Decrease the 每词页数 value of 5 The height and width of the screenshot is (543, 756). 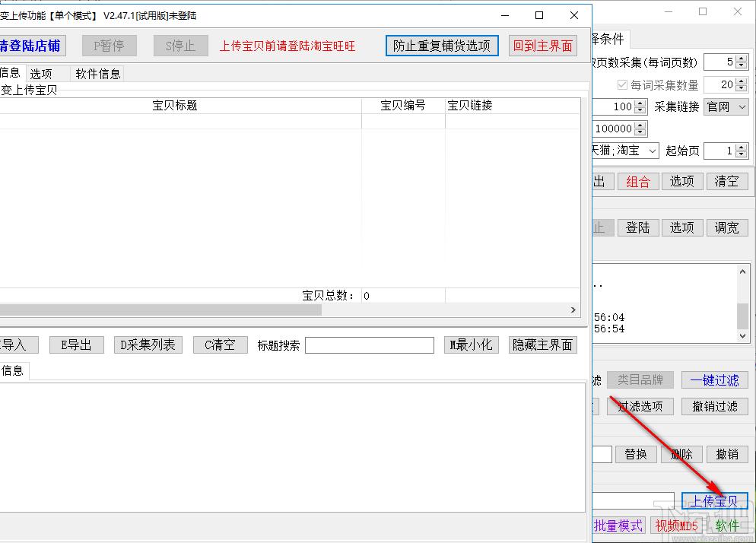pyautogui.click(x=742, y=65)
